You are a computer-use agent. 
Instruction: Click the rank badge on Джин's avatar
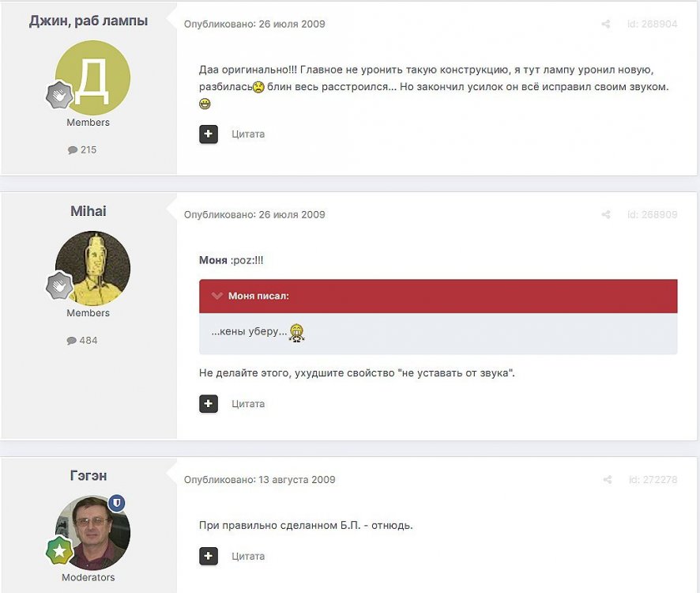tap(59, 95)
